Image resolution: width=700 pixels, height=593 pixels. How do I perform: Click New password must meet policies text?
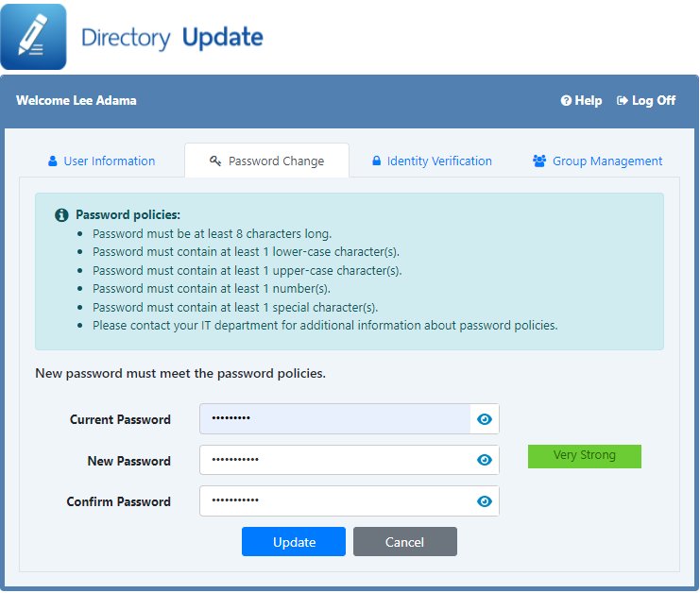pyautogui.click(x=180, y=374)
